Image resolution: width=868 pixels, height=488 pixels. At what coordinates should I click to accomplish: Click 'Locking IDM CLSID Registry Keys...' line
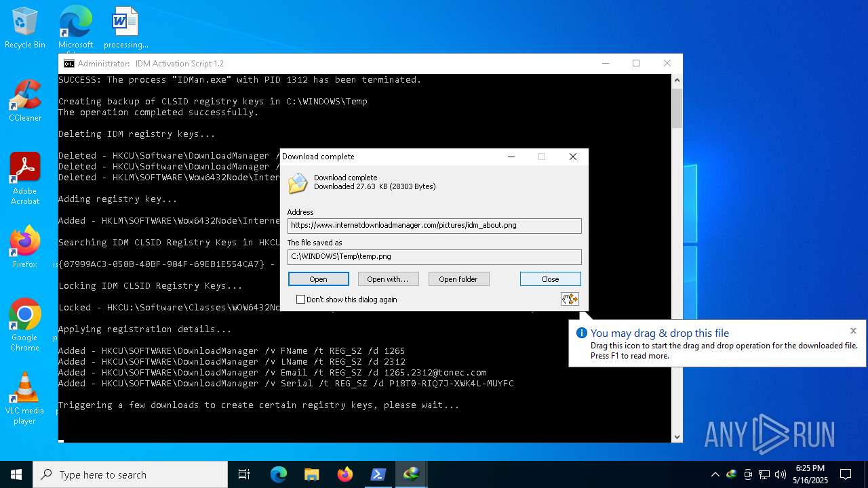coord(151,286)
